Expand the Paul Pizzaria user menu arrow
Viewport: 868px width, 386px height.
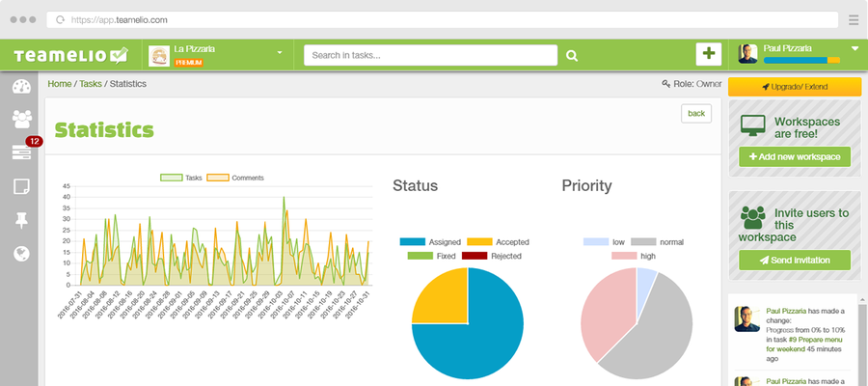click(x=854, y=49)
